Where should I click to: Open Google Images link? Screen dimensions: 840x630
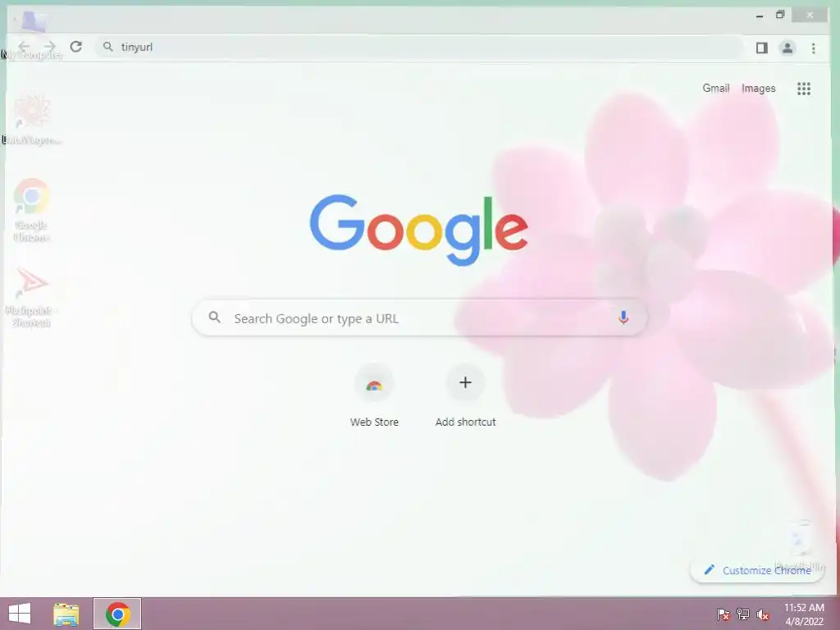point(758,89)
